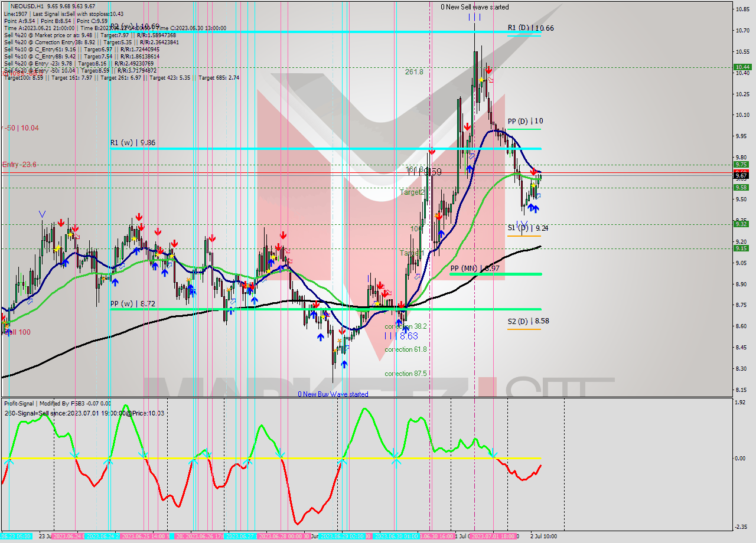
Task: Click the 8.30 price scale value
Action: tap(742, 368)
